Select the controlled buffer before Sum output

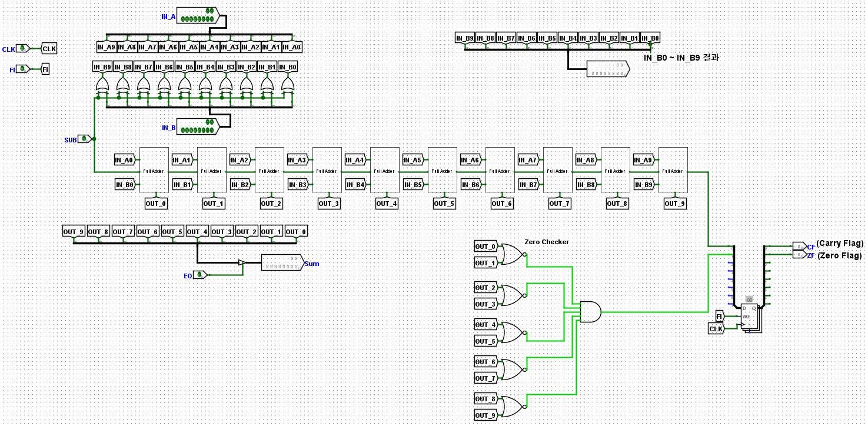[241, 262]
